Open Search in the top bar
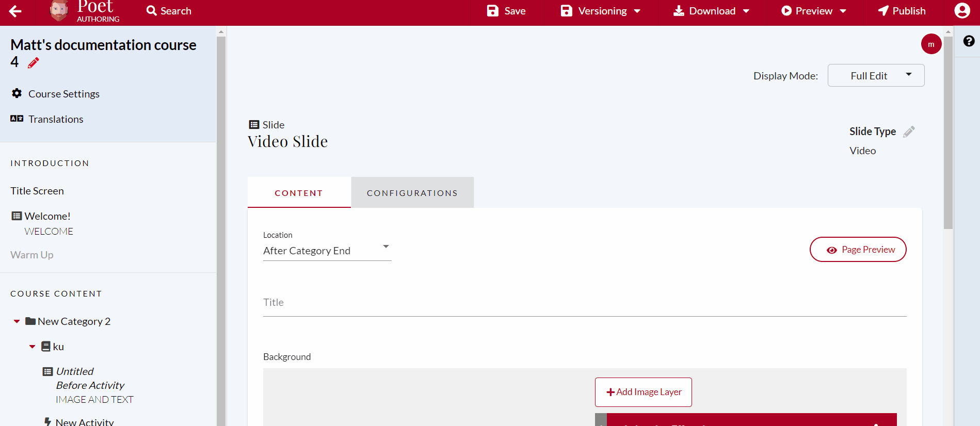This screenshot has height=426, width=980. 169,11
